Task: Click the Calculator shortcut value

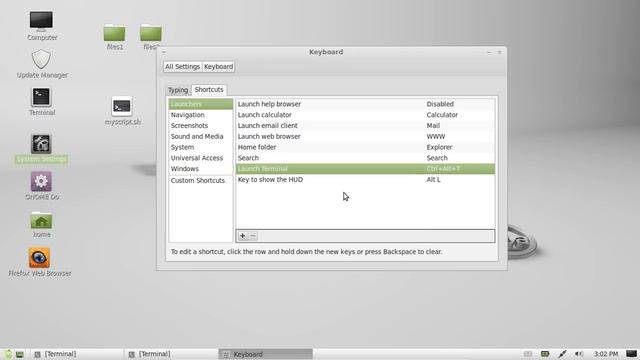Action: click(x=442, y=115)
